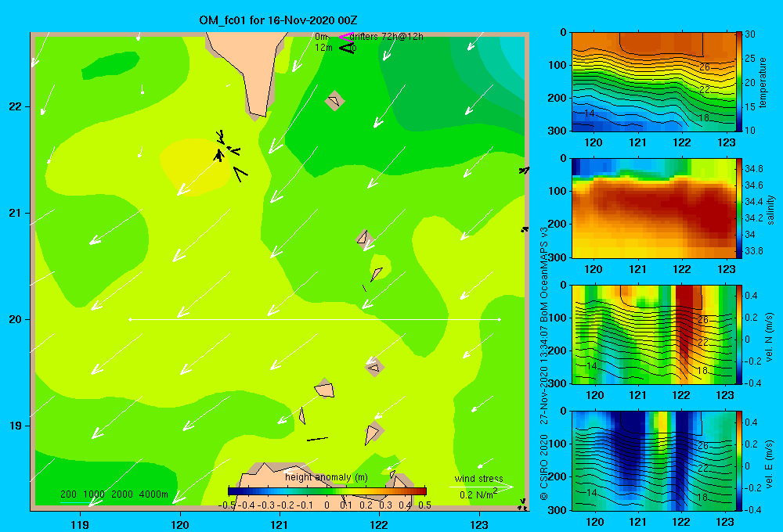The image size is (783, 532).
Task: Click the 'drifters 72h@12h' legend text
Action: click(x=386, y=37)
